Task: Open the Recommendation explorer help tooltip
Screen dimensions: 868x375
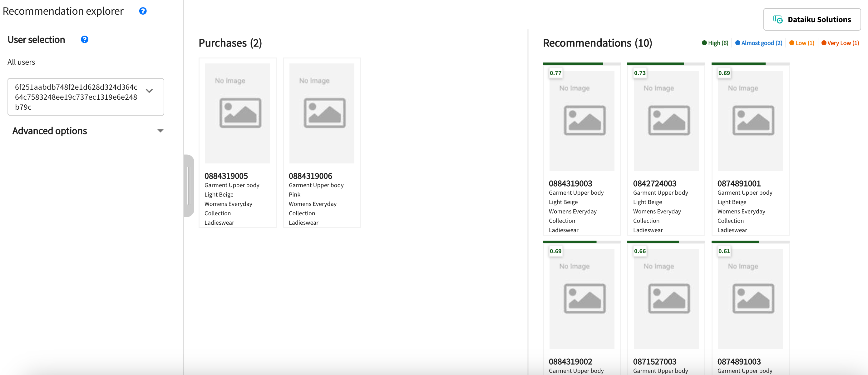Action: 143,11
